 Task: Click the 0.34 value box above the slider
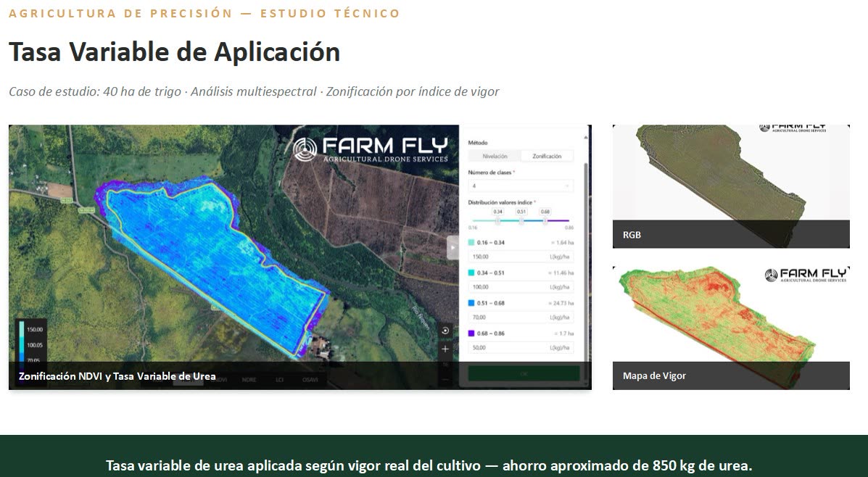point(497,212)
